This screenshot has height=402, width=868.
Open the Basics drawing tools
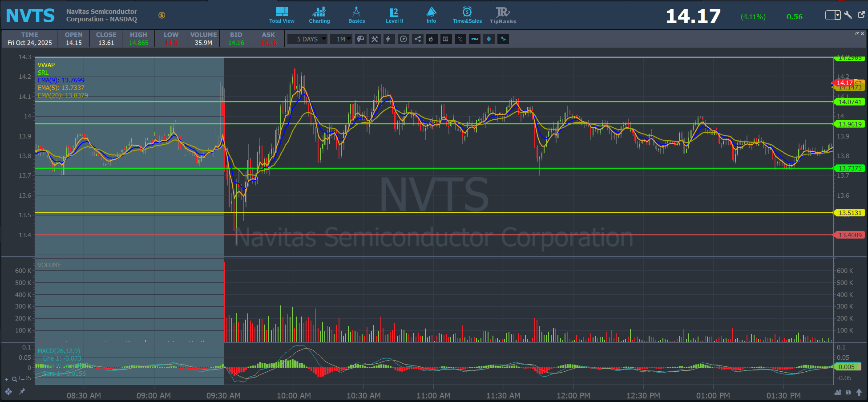tap(356, 15)
